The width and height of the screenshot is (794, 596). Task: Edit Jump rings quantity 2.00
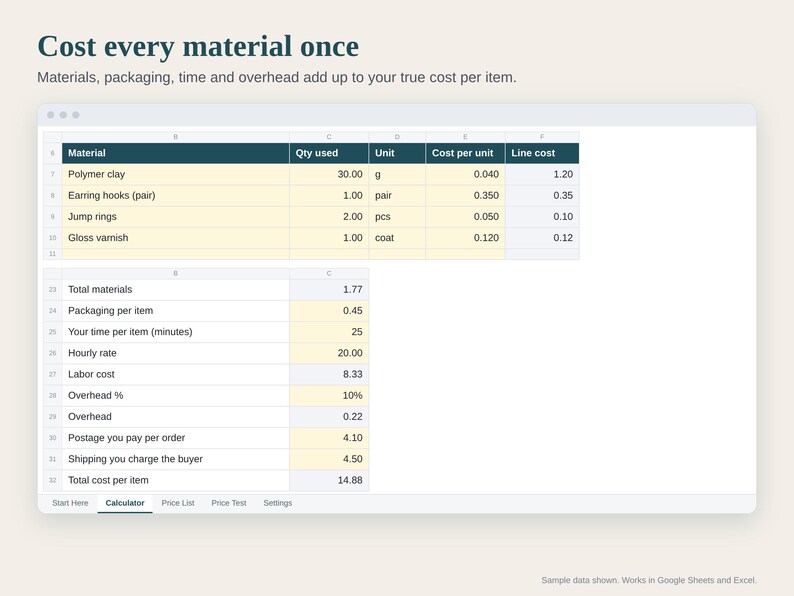329,217
